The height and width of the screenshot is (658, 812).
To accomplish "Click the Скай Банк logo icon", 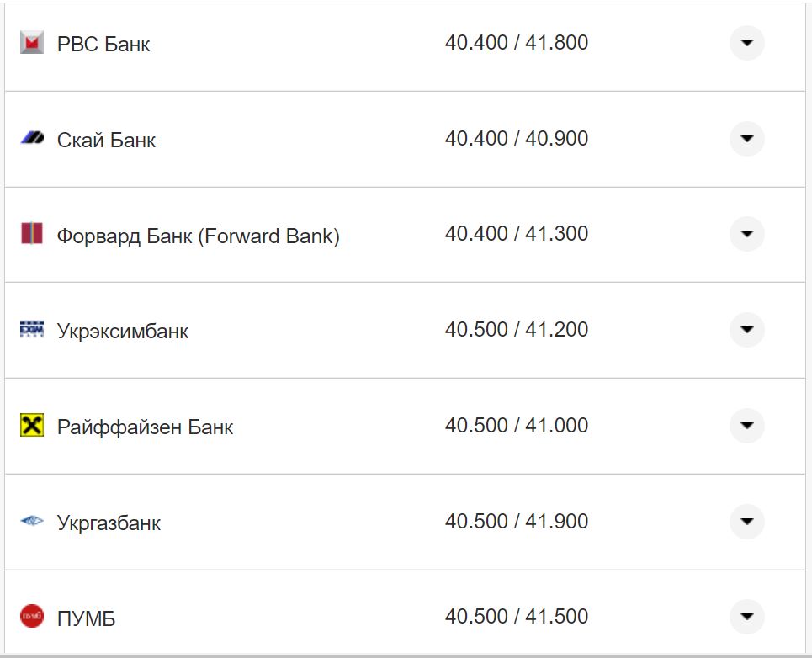I will point(32,138).
